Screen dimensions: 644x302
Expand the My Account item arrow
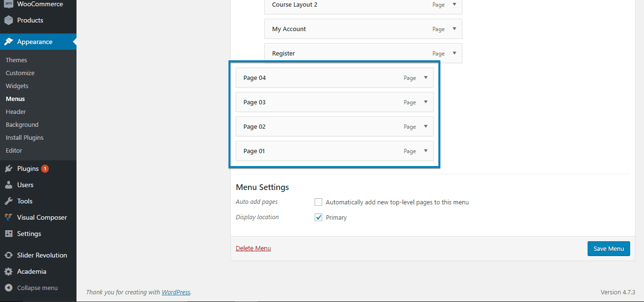point(454,29)
